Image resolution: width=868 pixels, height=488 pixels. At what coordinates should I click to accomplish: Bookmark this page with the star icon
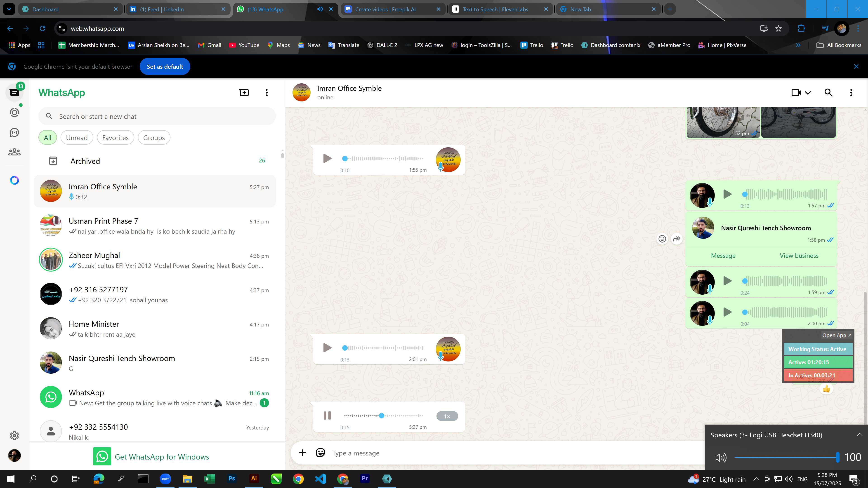pyautogui.click(x=778, y=28)
